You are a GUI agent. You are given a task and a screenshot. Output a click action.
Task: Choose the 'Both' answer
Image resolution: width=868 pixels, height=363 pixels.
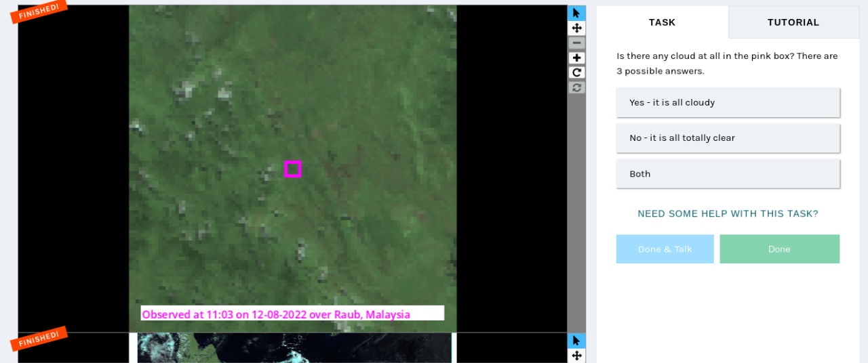728,174
